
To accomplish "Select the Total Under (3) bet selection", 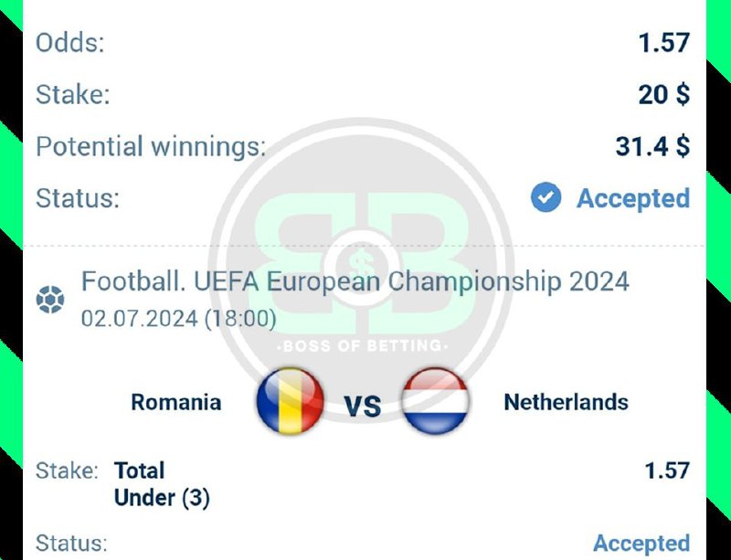I will click(x=162, y=484).
